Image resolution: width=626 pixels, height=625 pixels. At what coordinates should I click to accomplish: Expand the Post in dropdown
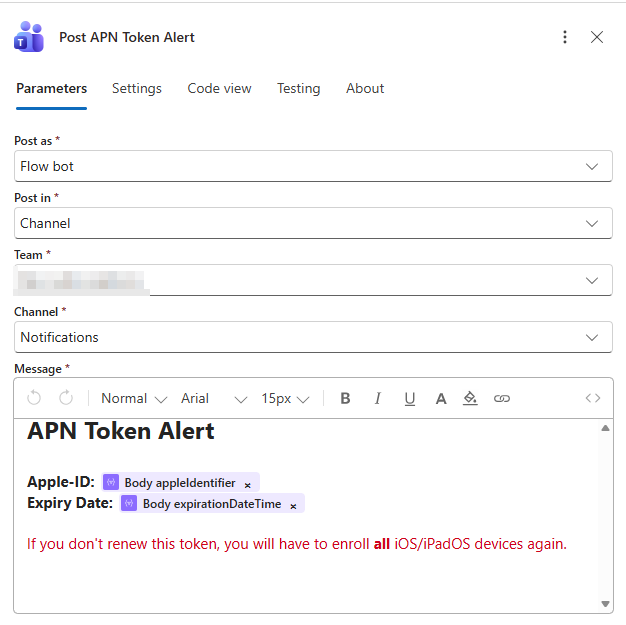(x=313, y=223)
